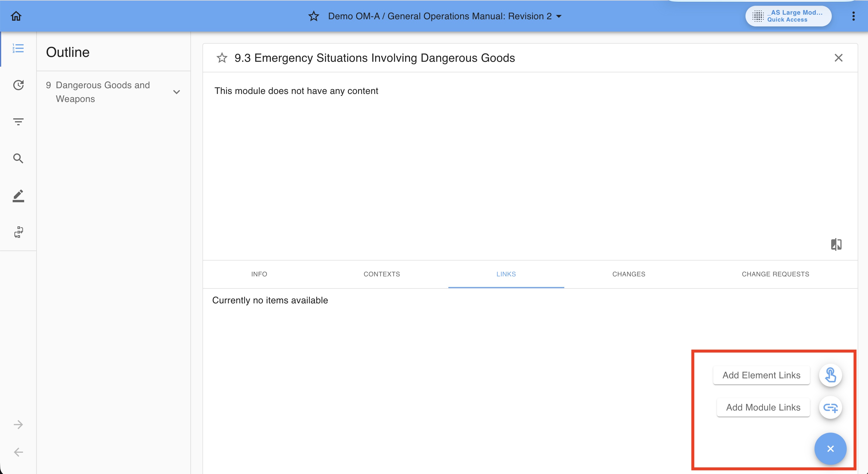Open the three-dot overflow menu
This screenshot has width=868, height=474.
tap(853, 16)
